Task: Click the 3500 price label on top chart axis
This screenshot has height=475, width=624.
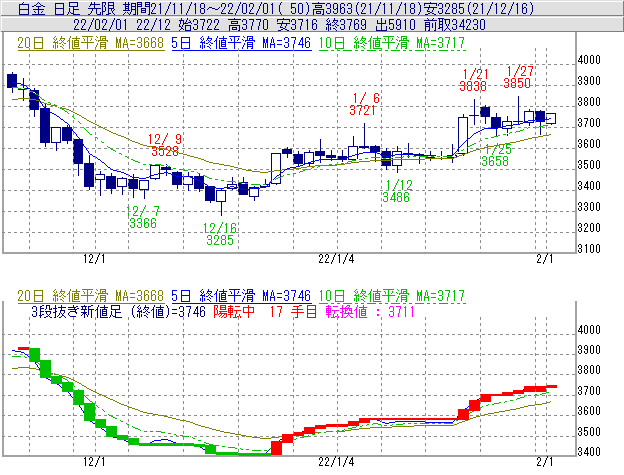Action: point(589,165)
